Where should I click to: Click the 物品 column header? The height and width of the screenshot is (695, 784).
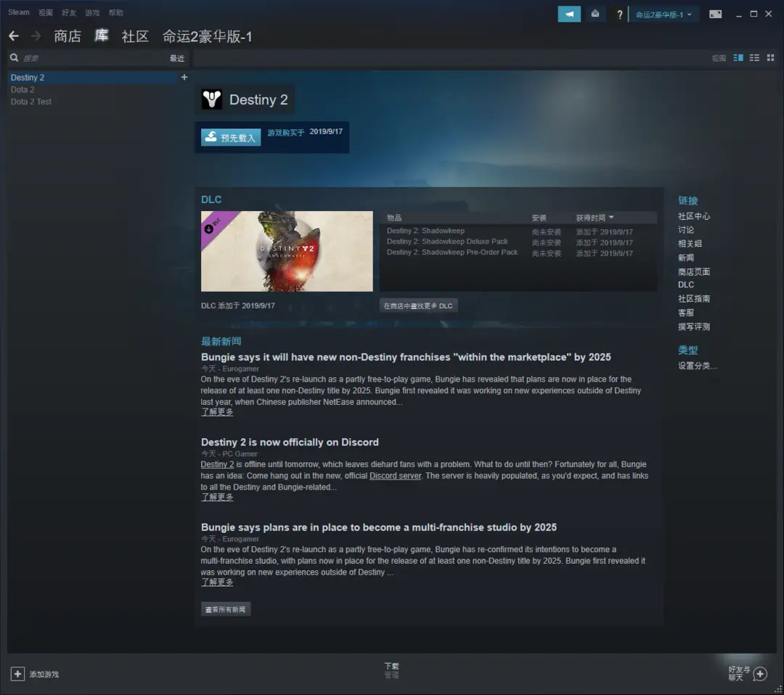(394, 218)
